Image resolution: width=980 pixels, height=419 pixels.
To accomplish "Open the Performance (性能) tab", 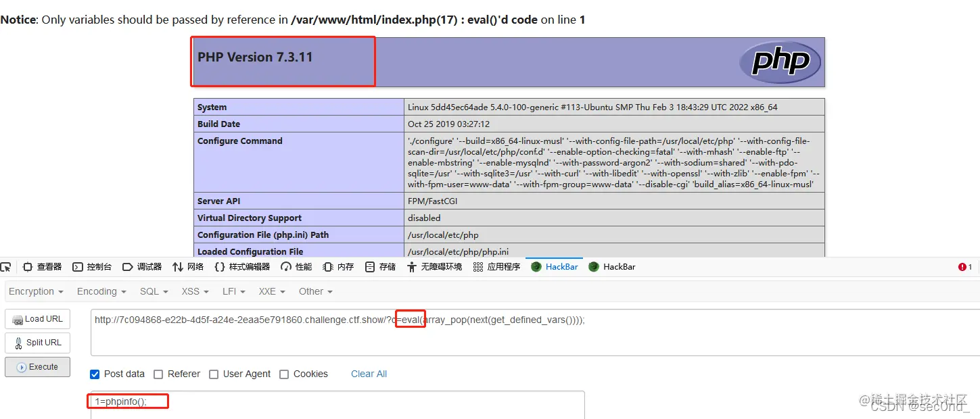I will (296, 267).
